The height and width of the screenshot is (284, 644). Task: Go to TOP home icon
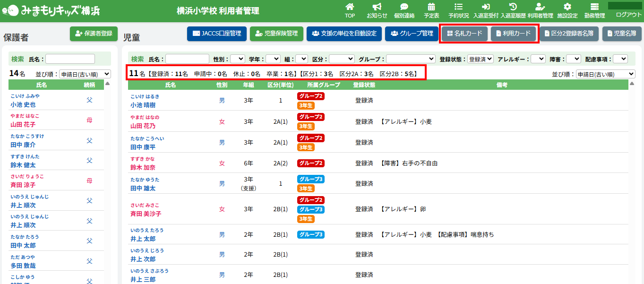(x=350, y=7)
